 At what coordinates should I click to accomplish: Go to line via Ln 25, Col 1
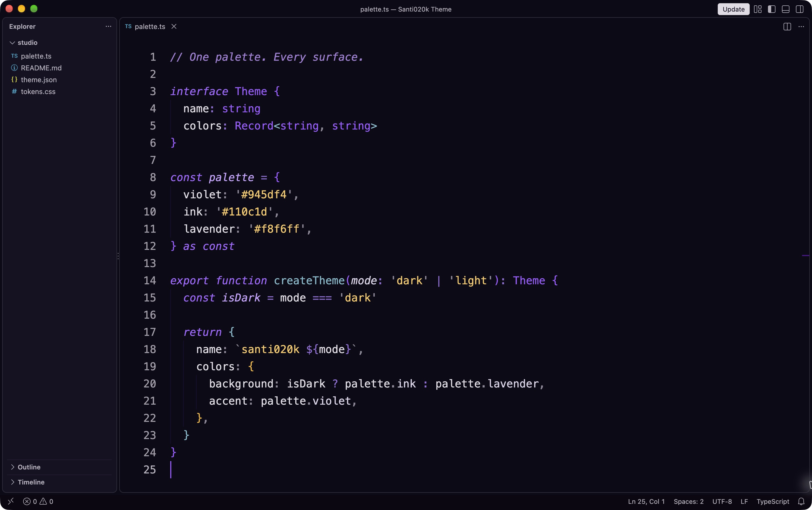[x=646, y=502]
